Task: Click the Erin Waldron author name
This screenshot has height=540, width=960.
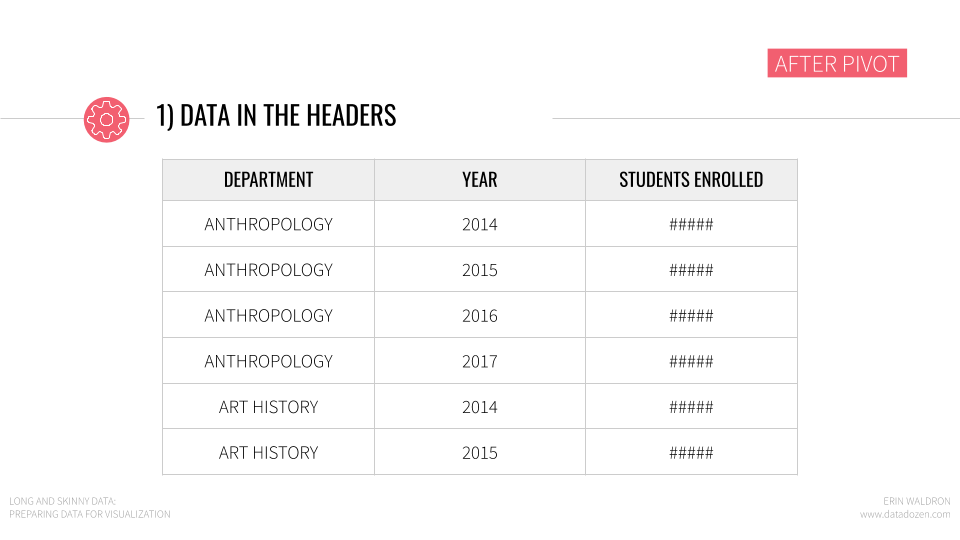Action: (x=917, y=501)
